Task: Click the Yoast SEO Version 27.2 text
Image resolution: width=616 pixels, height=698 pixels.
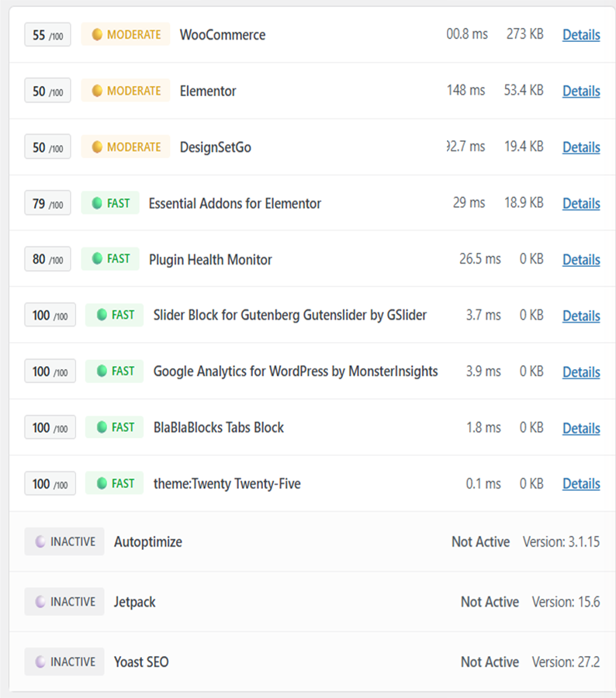Action: (x=566, y=662)
